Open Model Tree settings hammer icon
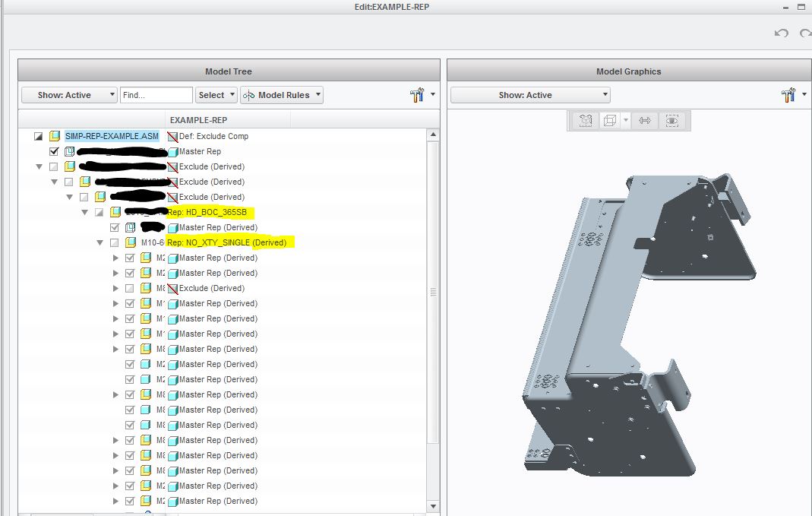 pyautogui.click(x=417, y=95)
